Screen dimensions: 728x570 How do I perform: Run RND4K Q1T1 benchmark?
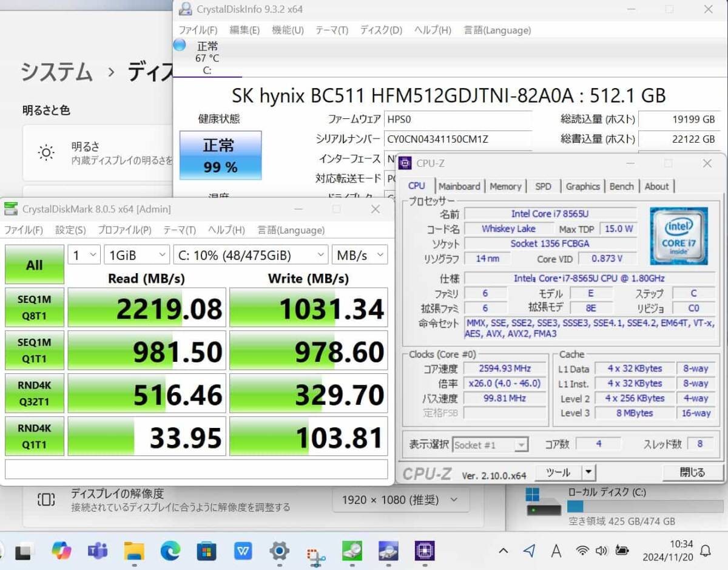35,436
